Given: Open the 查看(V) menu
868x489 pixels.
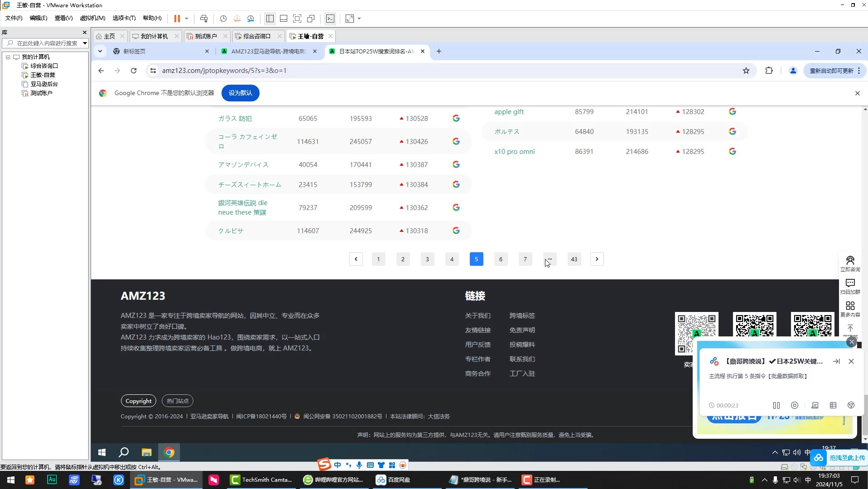Looking at the screenshot, I should (x=63, y=18).
